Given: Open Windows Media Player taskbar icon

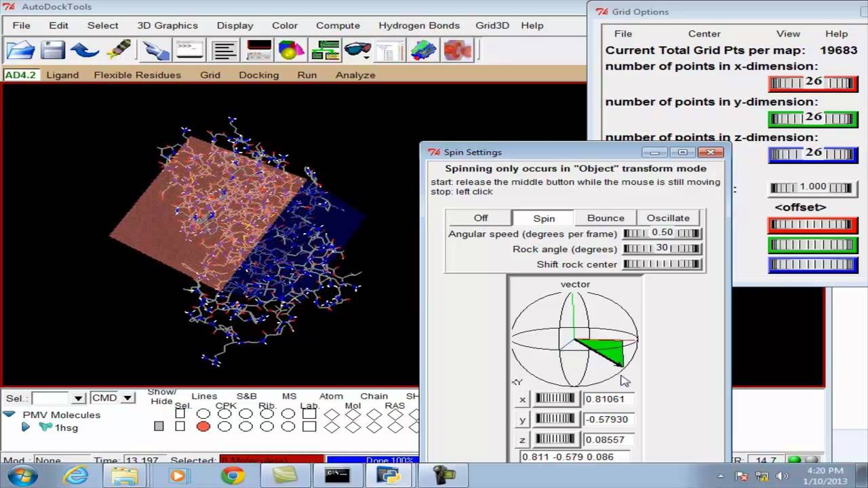Looking at the screenshot, I should (x=178, y=476).
